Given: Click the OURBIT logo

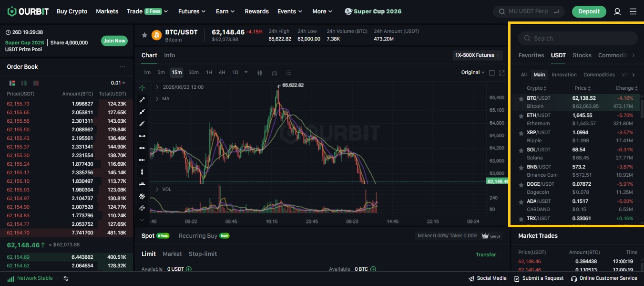Looking at the screenshot, I should [28, 11].
